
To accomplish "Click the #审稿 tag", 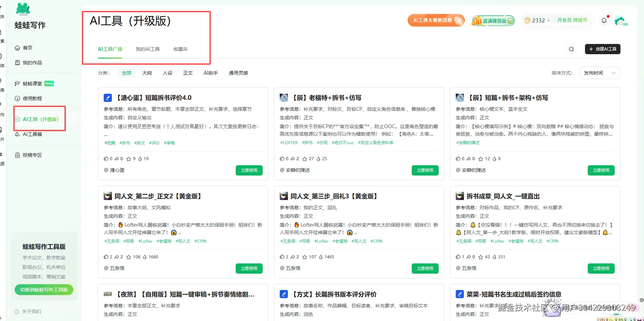I will pyautogui.click(x=169, y=143).
